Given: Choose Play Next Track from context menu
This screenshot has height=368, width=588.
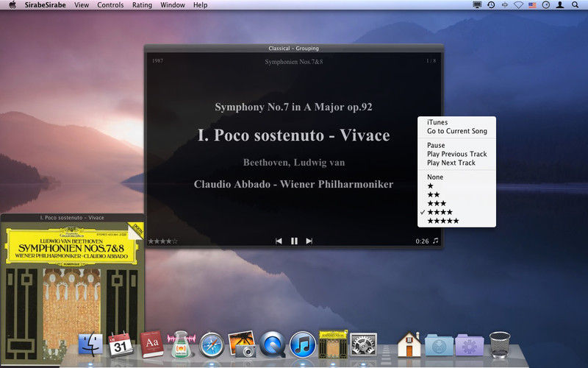Looking at the screenshot, I should click(x=451, y=163).
